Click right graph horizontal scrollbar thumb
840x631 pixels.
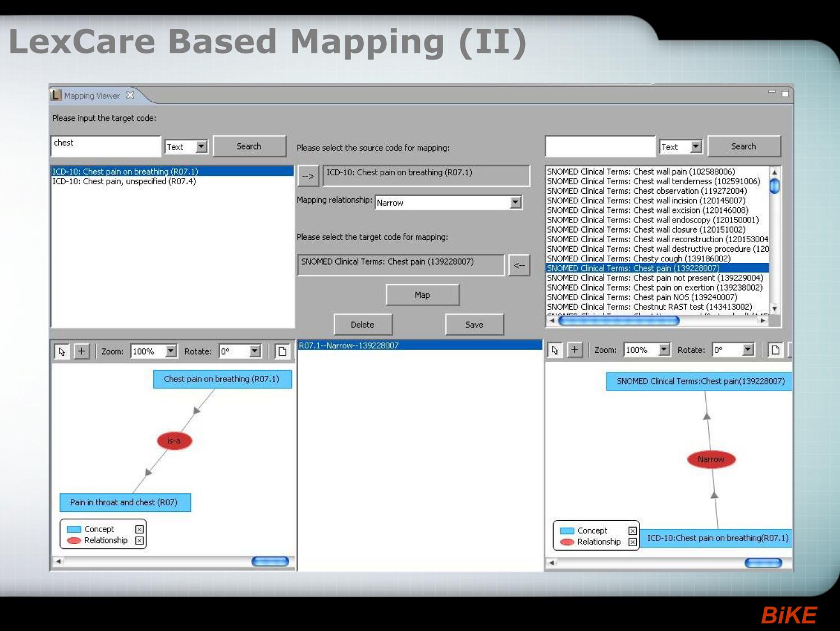click(763, 562)
